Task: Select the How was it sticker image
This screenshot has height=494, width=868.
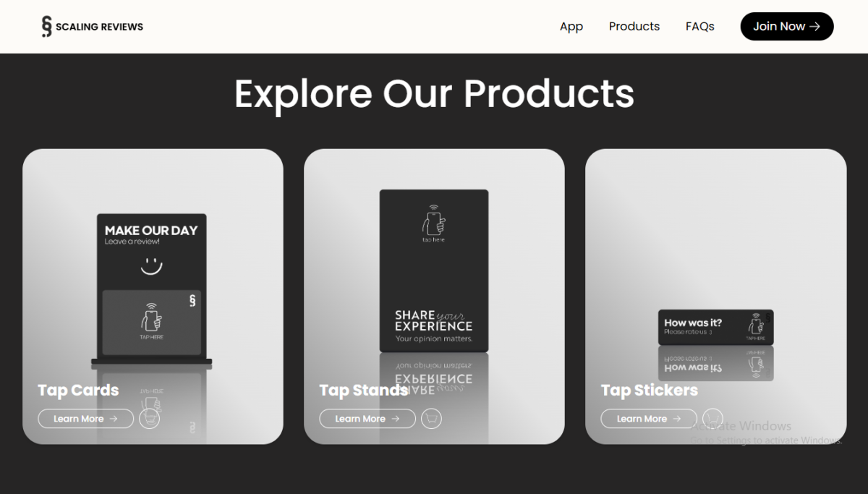Action: 716,327
